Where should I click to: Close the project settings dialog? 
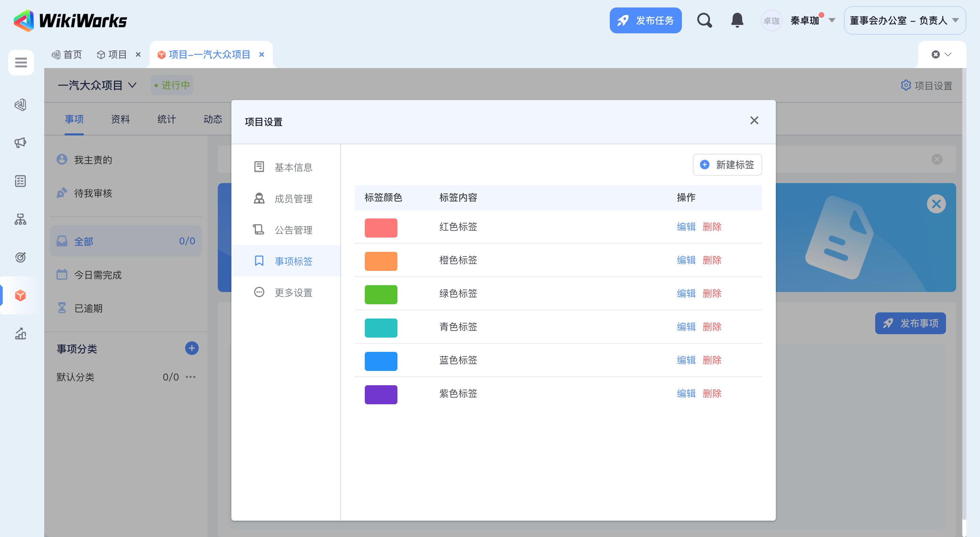(x=754, y=121)
